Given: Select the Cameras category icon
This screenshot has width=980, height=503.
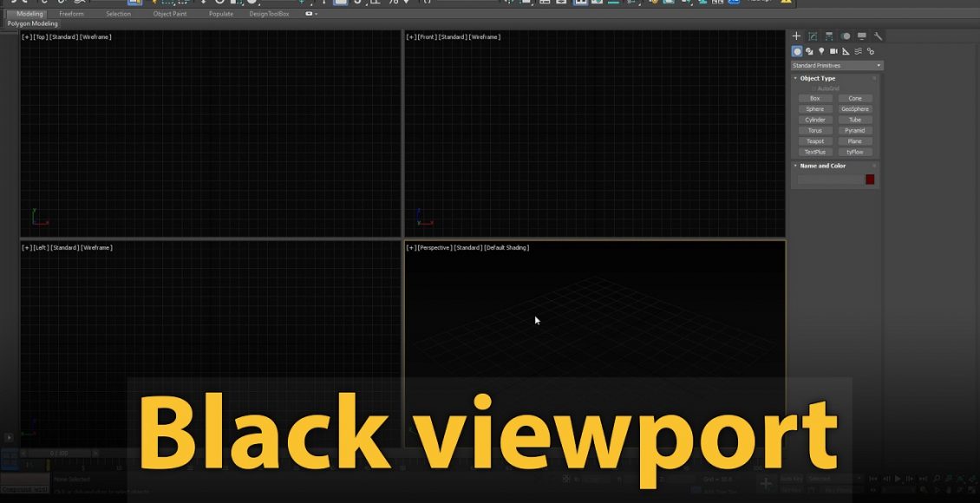Looking at the screenshot, I should 833,51.
